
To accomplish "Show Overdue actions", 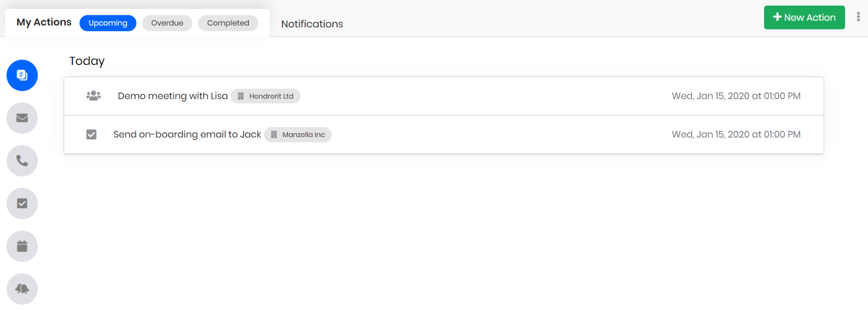I will [x=167, y=23].
